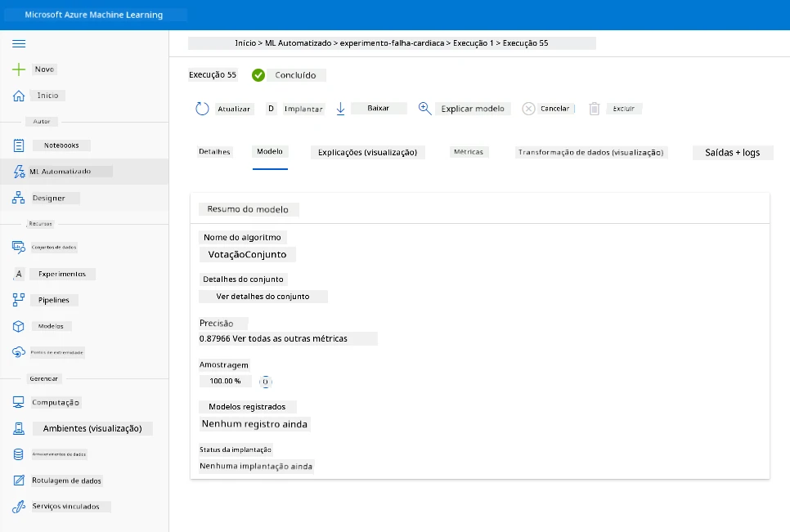Switch to the Métricas tab
Image resolution: width=790 pixels, height=532 pixels.
(x=469, y=152)
